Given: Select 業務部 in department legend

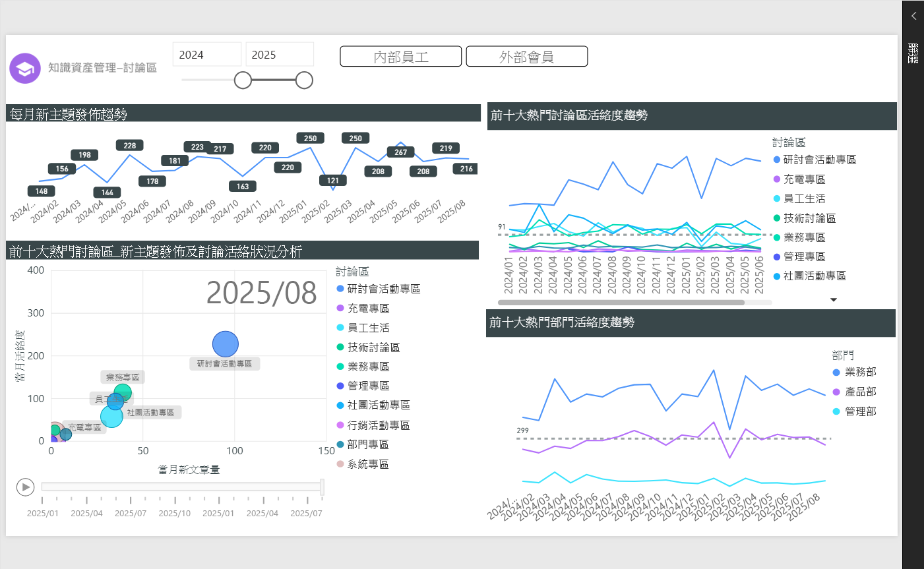Looking at the screenshot, I should [x=855, y=372].
